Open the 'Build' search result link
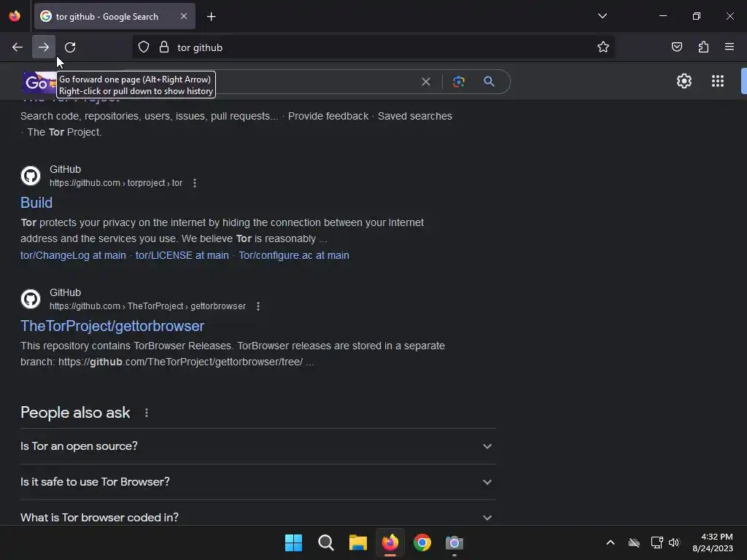Screen dimensions: 747x560 tap(36, 203)
